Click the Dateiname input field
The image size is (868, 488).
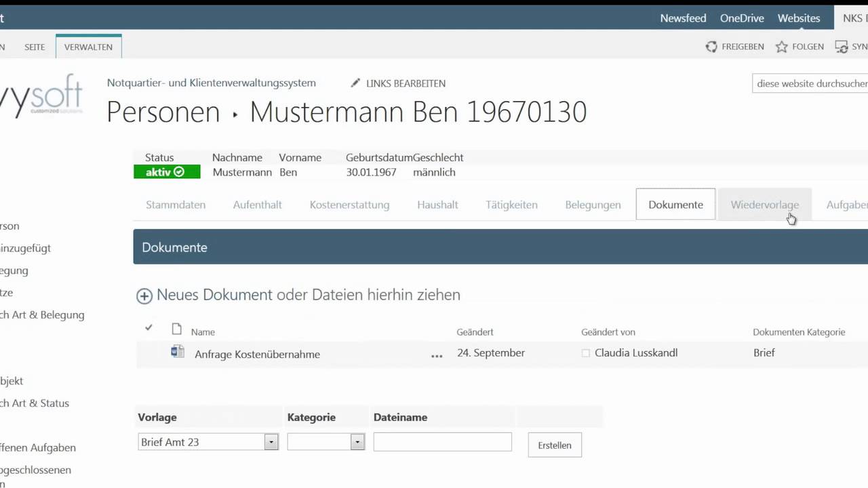pyautogui.click(x=442, y=442)
